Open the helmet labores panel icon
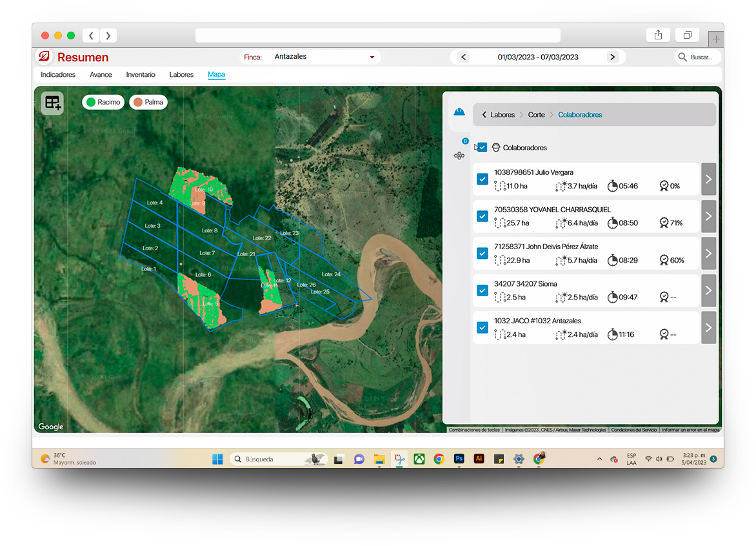 point(459,111)
